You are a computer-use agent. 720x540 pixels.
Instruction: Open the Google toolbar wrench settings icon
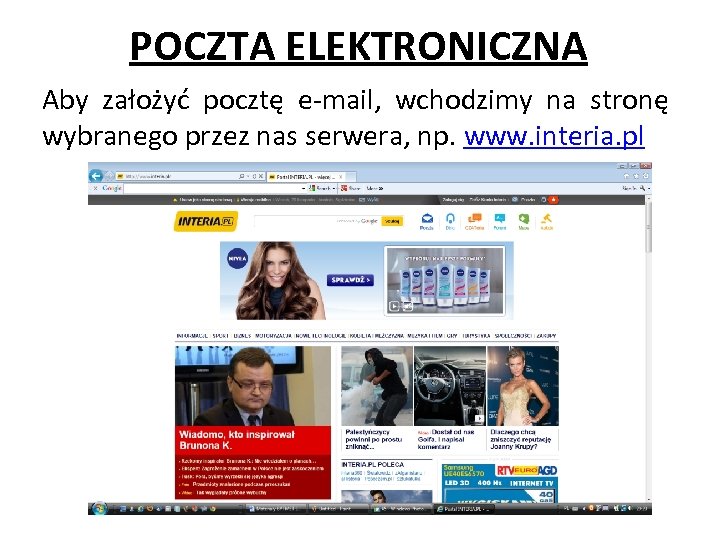[642, 188]
